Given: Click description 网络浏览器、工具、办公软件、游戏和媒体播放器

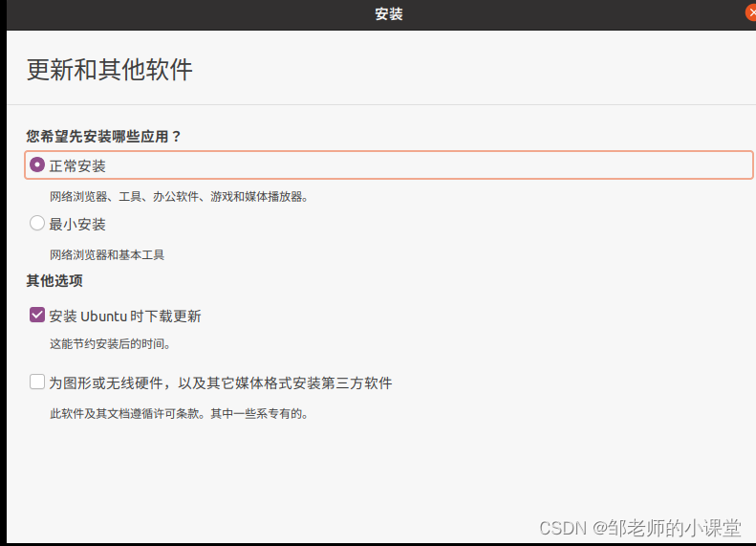Looking at the screenshot, I should point(179,196).
